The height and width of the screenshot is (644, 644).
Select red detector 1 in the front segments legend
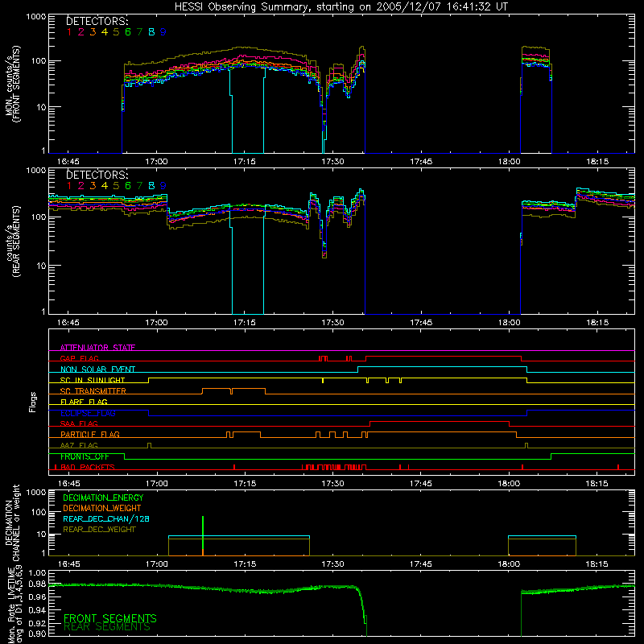tap(69, 32)
